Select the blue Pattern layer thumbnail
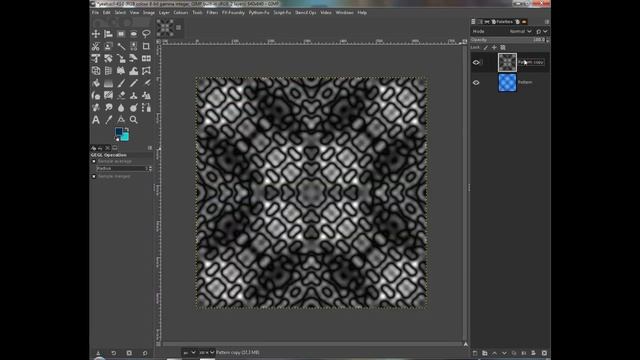Image resolution: width=640 pixels, height=360 pixels. pos(507,82)
